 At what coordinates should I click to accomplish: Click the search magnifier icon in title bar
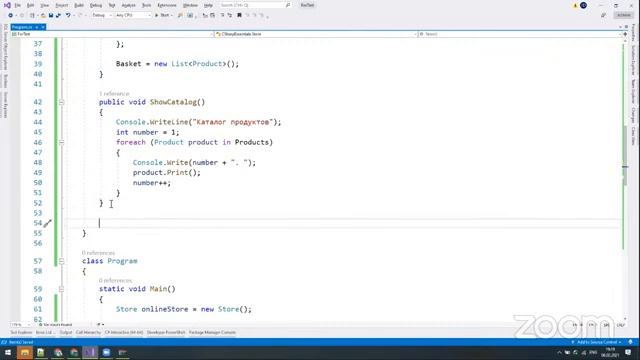pos(288,5)
